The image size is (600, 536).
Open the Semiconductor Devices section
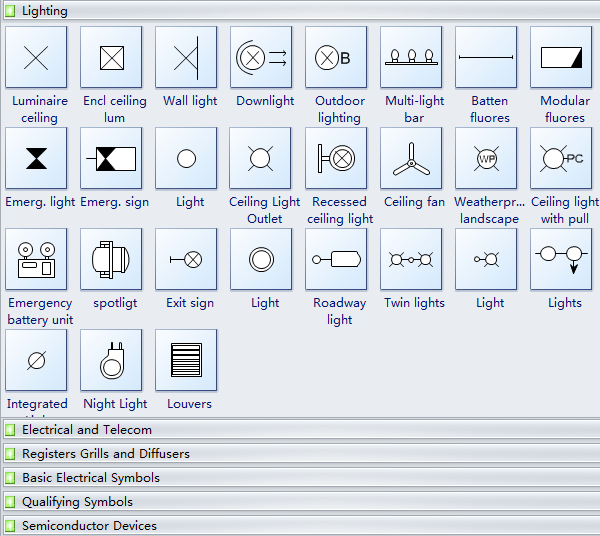coord(89,526)
